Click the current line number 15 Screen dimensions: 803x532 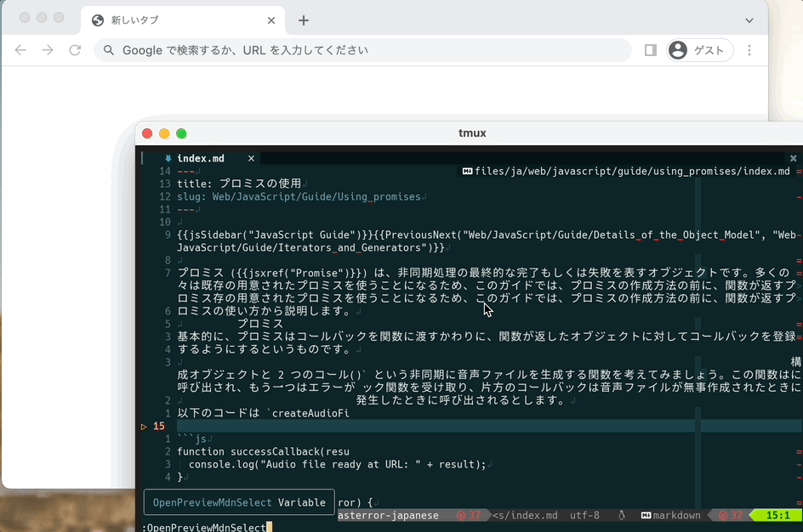click(x=159, y=426)
